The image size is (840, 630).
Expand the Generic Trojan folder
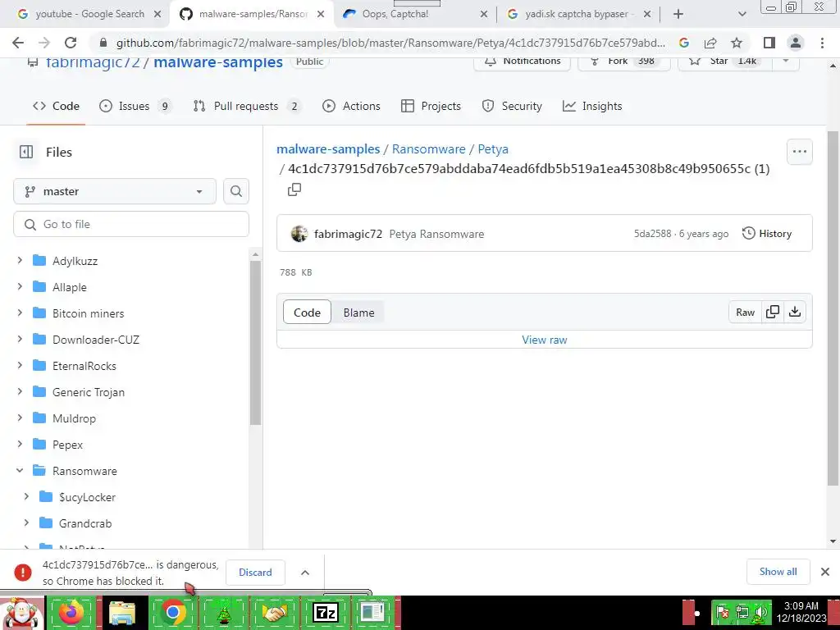20,392
